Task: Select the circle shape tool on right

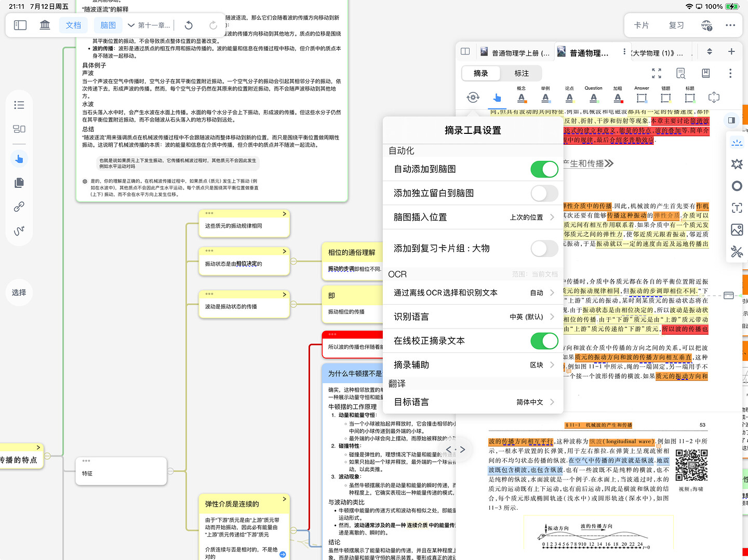Action: pyautogui.click(x=737, y=186)
